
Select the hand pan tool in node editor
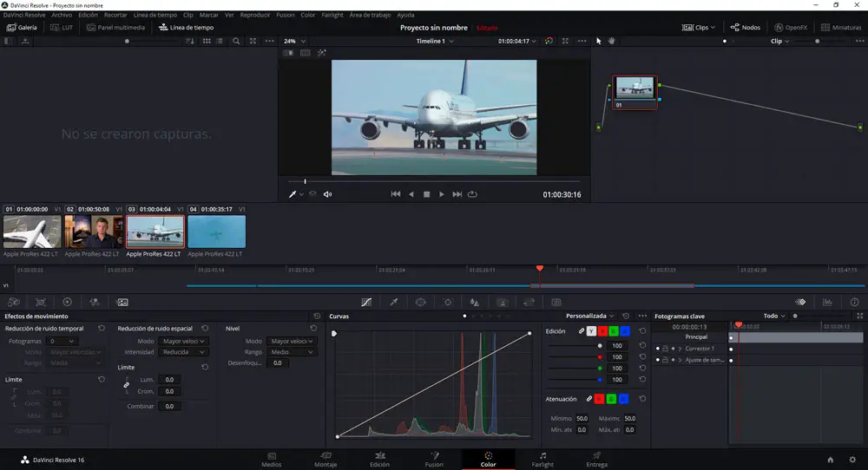612,41
